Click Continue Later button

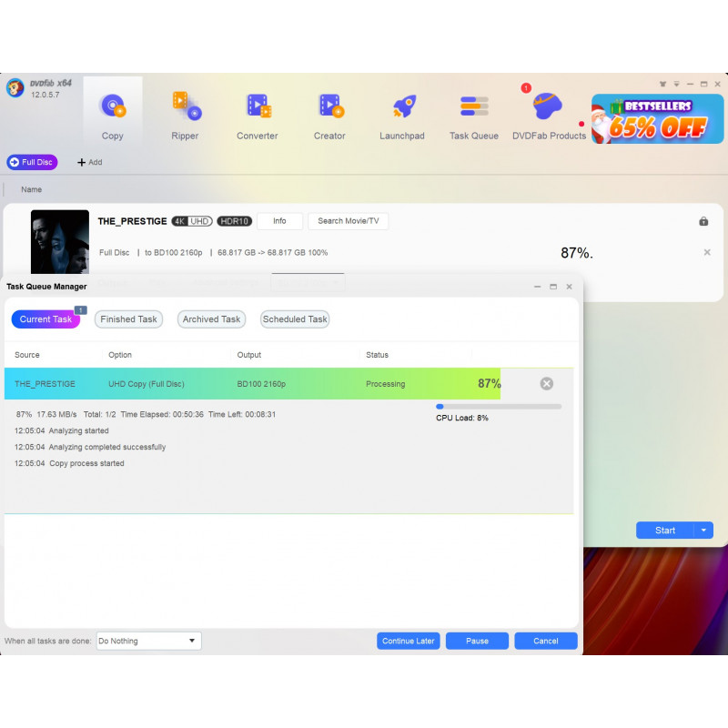pos(408,641)
